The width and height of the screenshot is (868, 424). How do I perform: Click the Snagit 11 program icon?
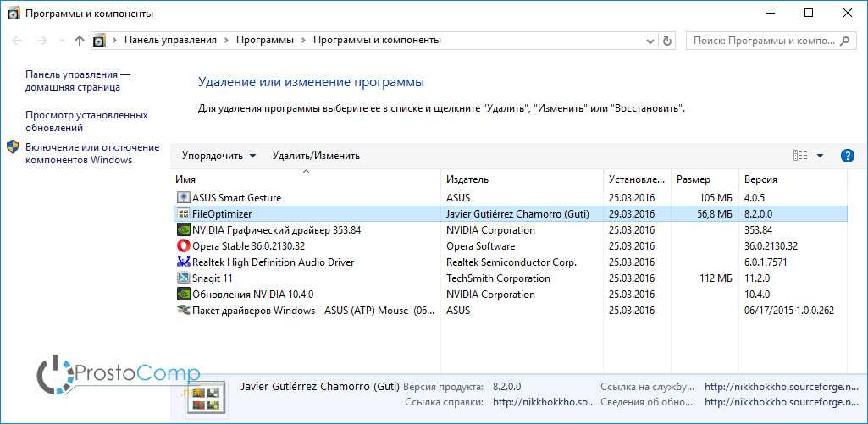(x=183, y=278)
